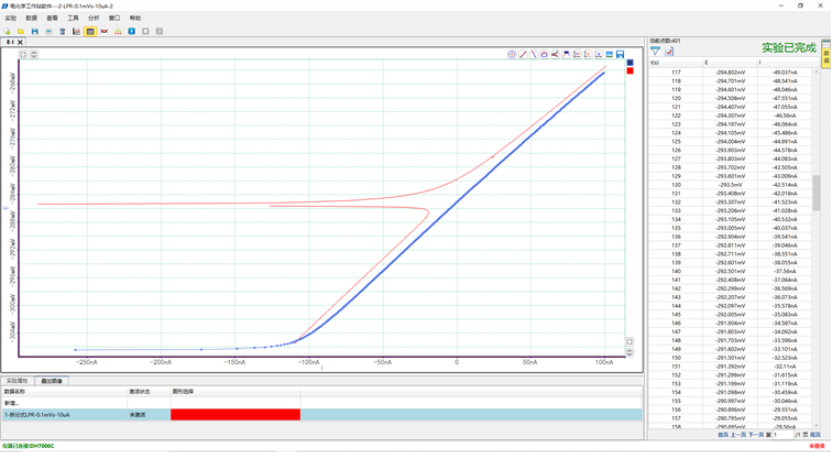The height and width of the screenshot is (452, 831).
Task: Click the red crossed curve icon
Action: 104,31
